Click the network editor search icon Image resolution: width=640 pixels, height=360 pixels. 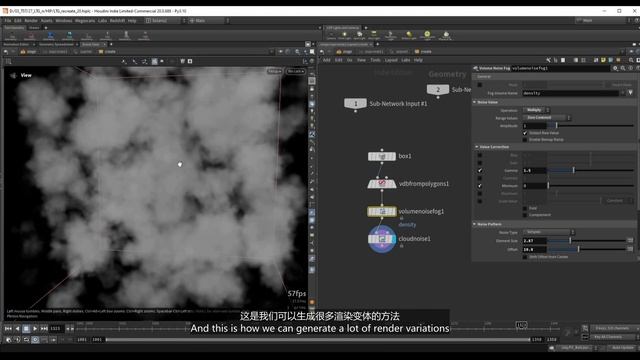pyautogui.click(x=631, y=60)
